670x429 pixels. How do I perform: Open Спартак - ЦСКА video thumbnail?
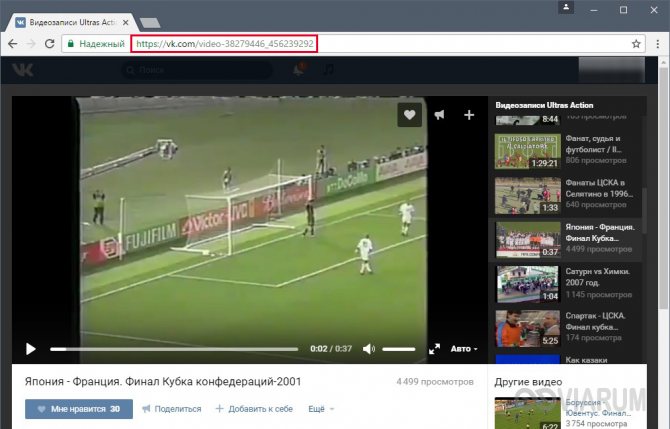click(528, 329)
